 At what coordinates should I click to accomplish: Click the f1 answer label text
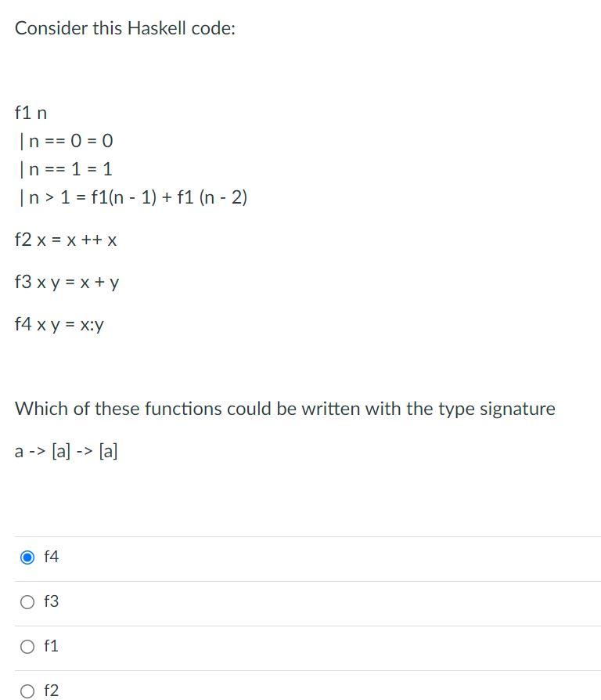[52, 646]
